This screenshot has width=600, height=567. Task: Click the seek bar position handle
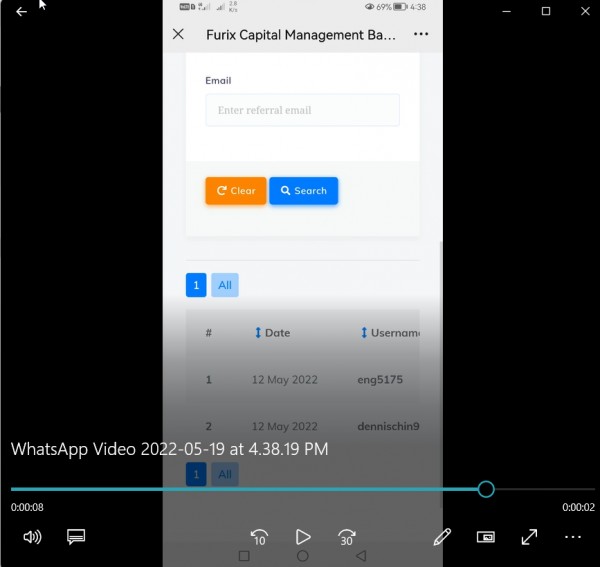pos(486,489)
